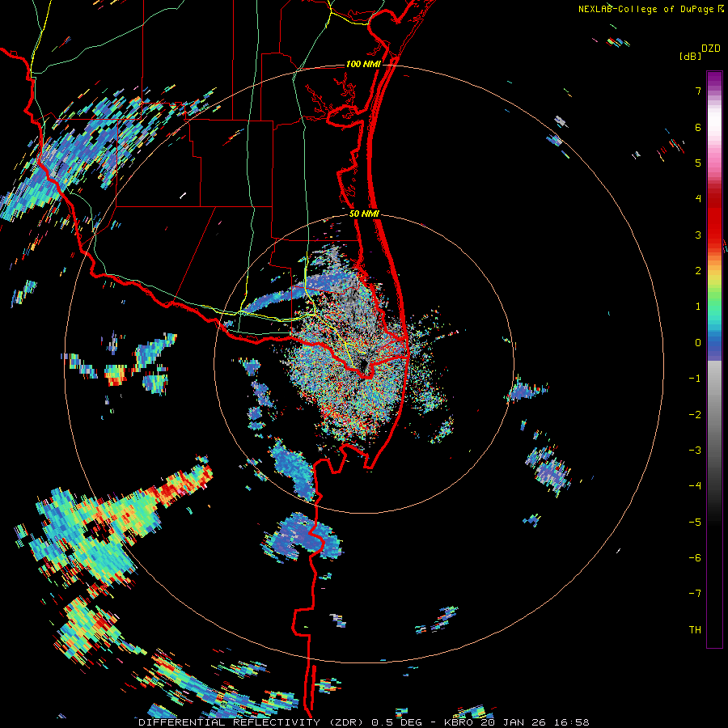The height and width of the screenshot is (728, 728).
Task: Click the 100 NMI range ring label
Action: pyautogui.click(x=363, y=64)
